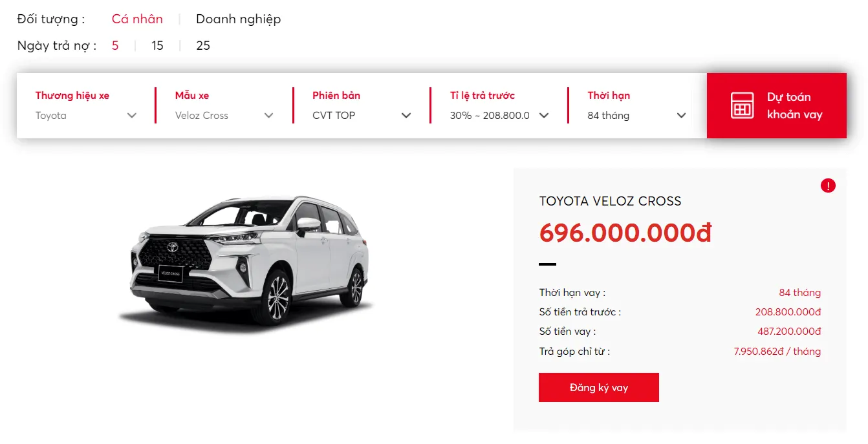
Task: Click the Phiên bản chevron arrow
Action: coord(406,116)
